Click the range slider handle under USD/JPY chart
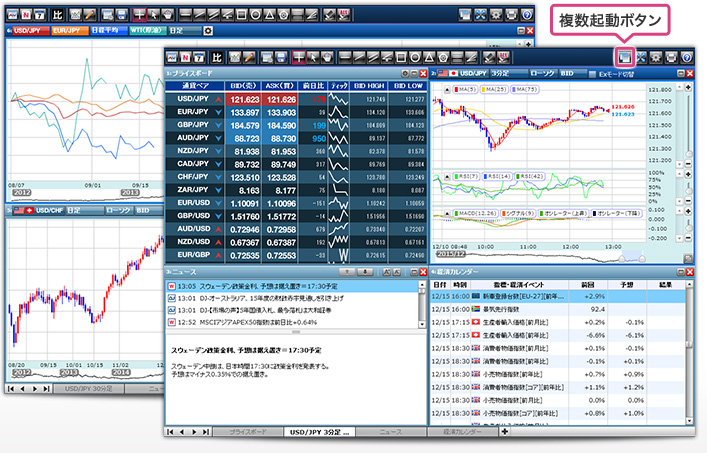This screenshot has height=453, width=707. pyautogui.click(x=621, y=259)
